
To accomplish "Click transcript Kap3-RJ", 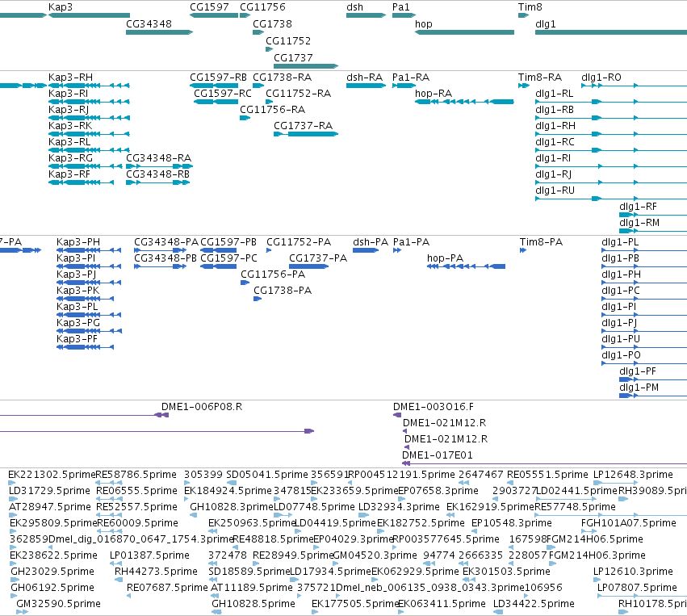I will 89,118.
